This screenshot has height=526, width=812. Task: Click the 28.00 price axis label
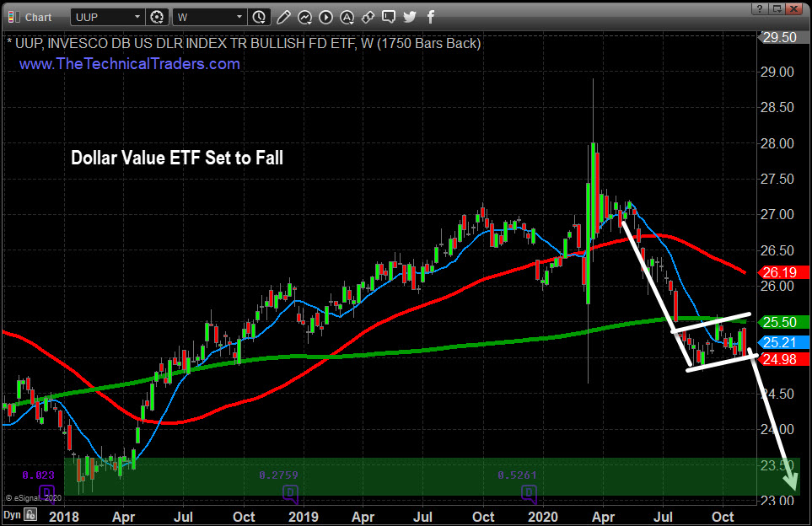coord(777,143)
